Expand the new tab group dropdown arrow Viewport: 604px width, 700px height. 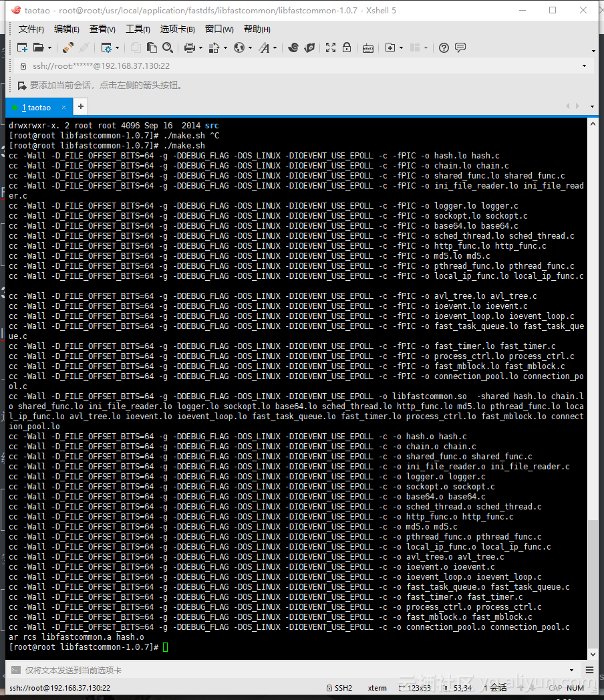coord(402,47)
